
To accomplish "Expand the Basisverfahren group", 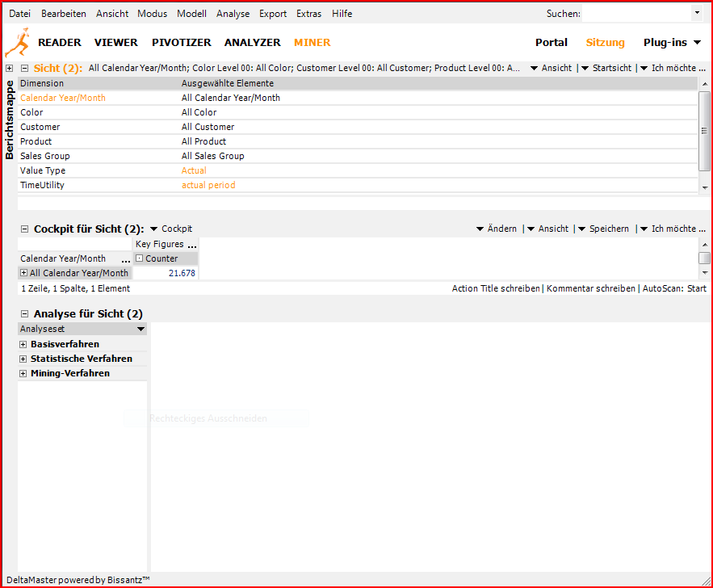I will [23, 345].
